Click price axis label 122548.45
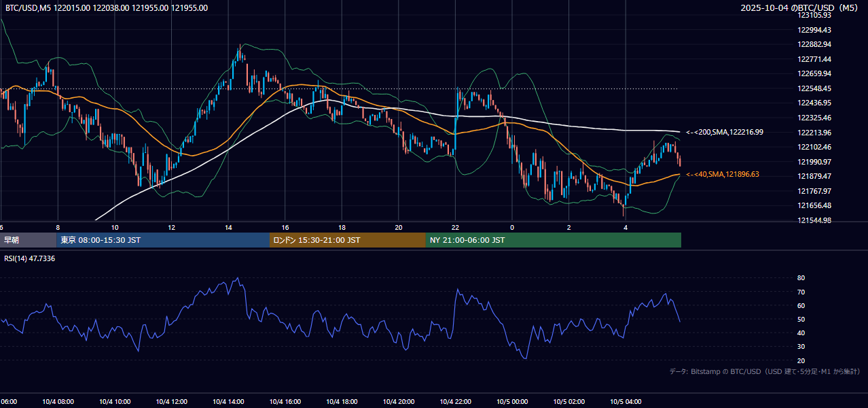Viewport: 868px width, 408px height. point(814,88)
